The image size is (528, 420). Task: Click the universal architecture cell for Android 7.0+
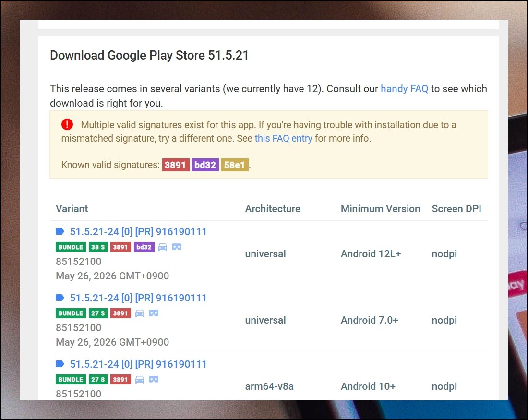click(265, 320)
